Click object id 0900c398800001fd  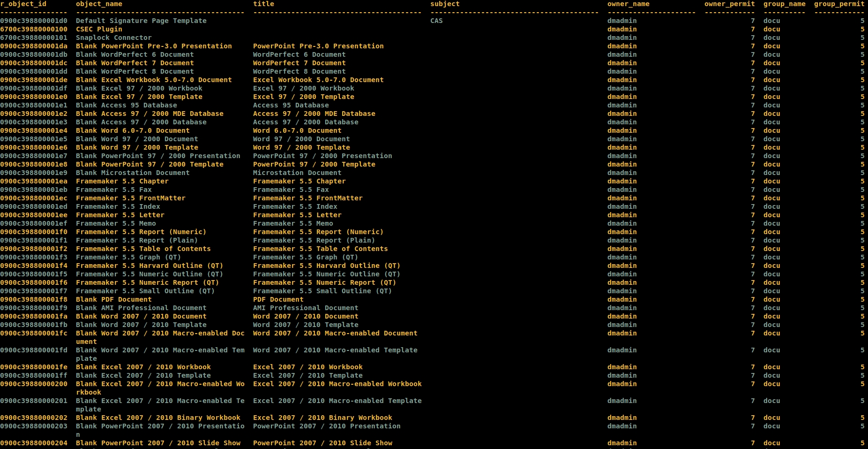point(34,350)
